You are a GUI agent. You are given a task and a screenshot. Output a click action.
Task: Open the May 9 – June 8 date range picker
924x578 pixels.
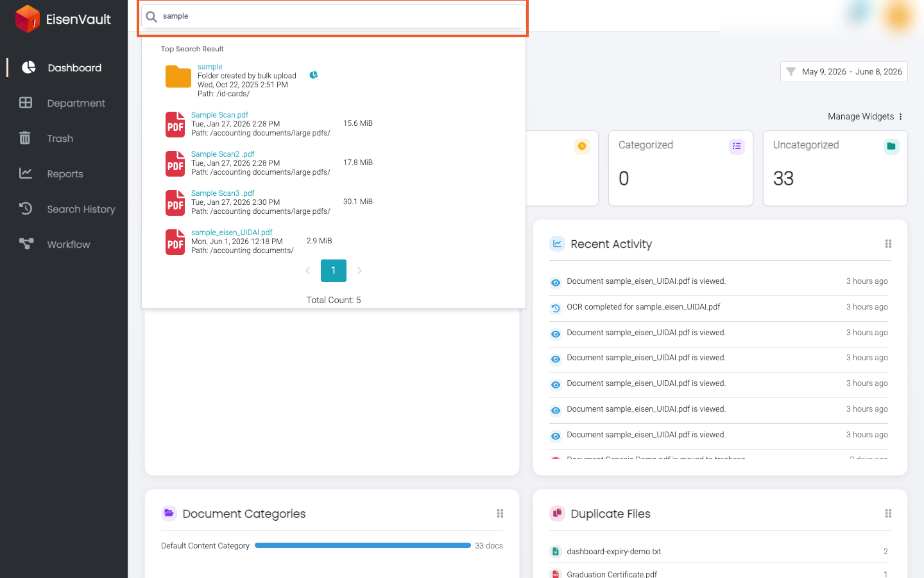(x=844, y=72)
